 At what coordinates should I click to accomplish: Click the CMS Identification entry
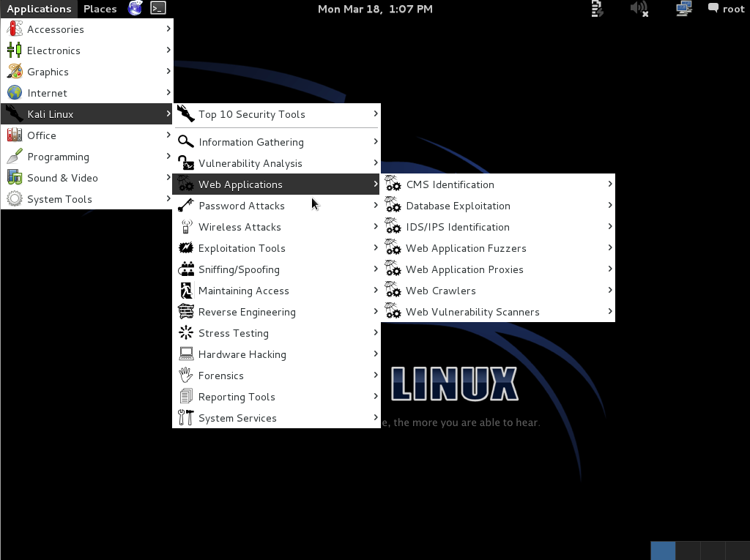coord(450,184)
